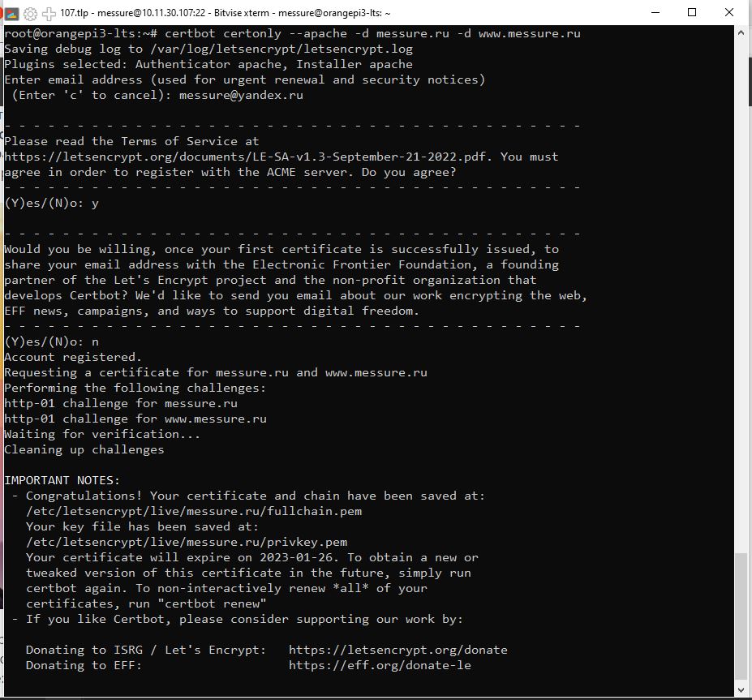The height and width of the screenshot is (700, 752).
Task: Click the 'Cleaning up challenges' line
Action: pyautogui.click(x=84, y=449)
